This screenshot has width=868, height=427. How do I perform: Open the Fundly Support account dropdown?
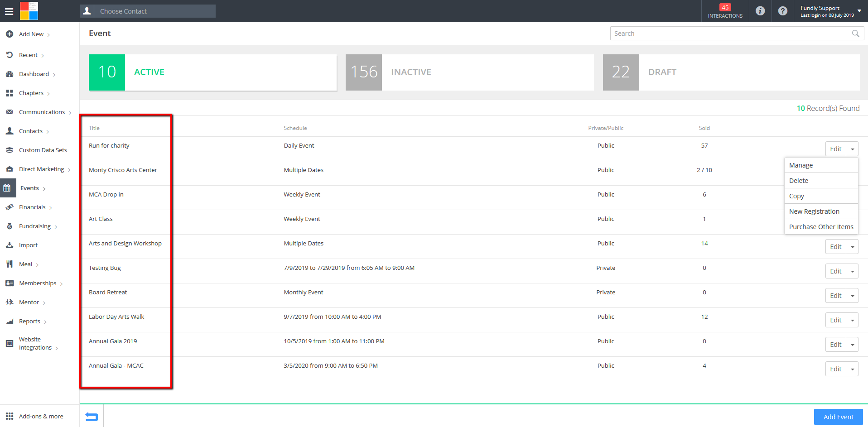coord(859,11)
